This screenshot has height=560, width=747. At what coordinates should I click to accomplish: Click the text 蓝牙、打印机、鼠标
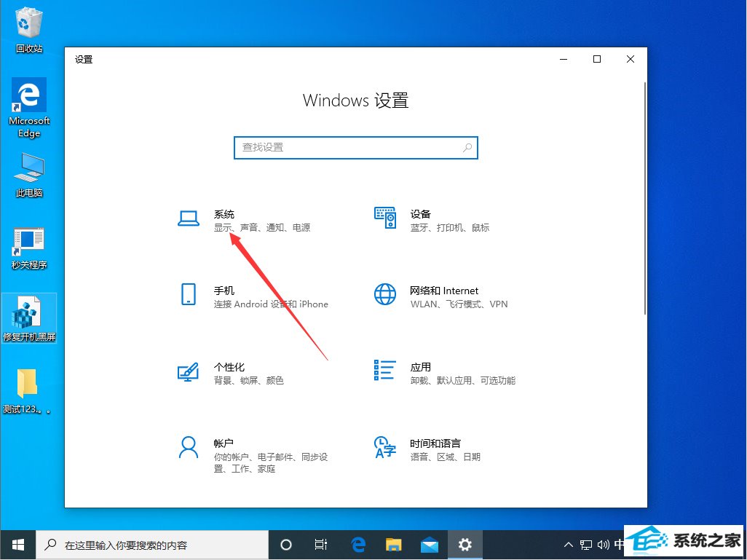(450, 228)
